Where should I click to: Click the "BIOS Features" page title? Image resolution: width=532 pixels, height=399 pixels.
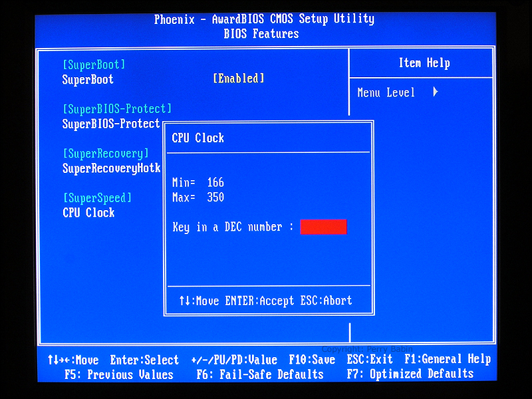[261, 34]
